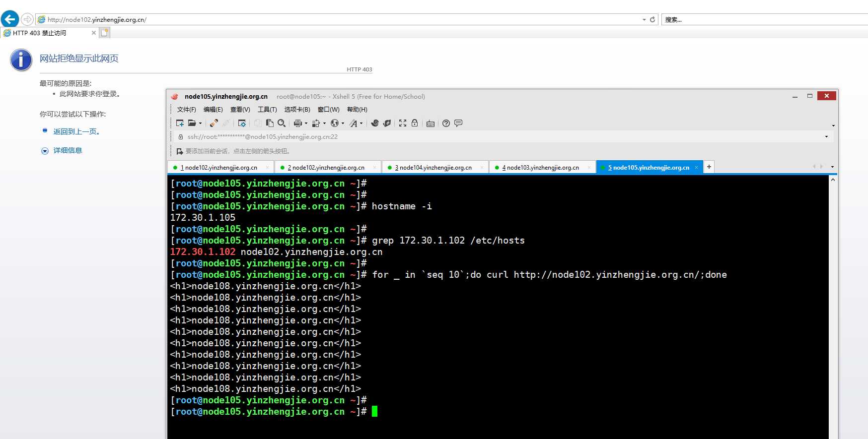Expand the Print dropdown arrow
This screenshot has height=439, width=868.
click(306, 124)
